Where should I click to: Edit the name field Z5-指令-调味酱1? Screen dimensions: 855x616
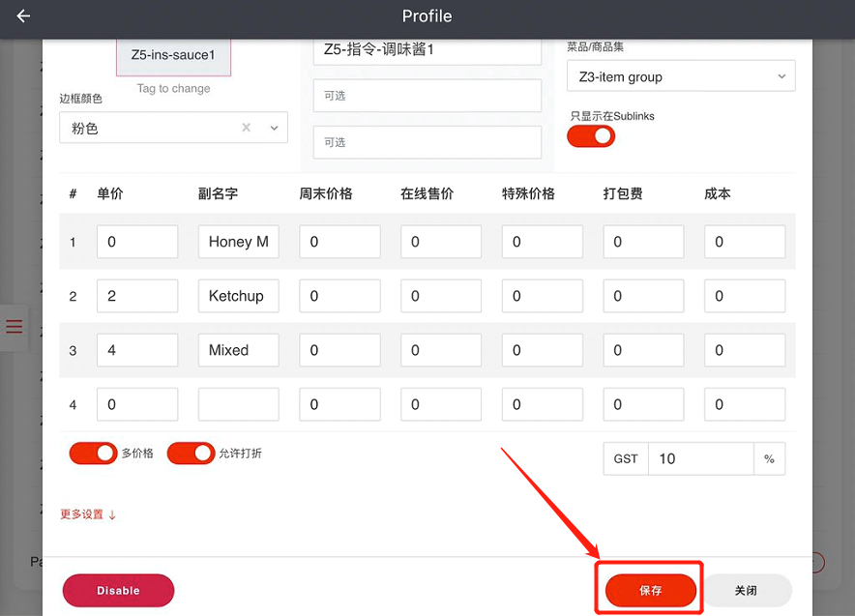427,50
